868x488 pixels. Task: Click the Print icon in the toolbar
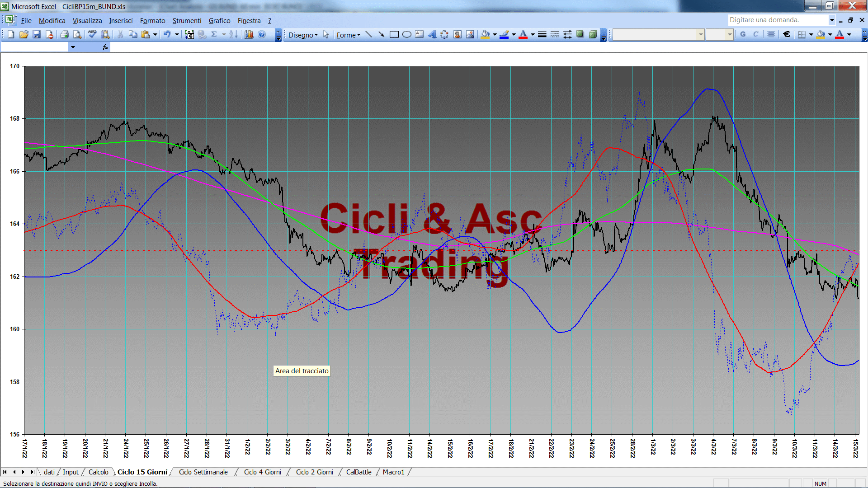[64, 34]
